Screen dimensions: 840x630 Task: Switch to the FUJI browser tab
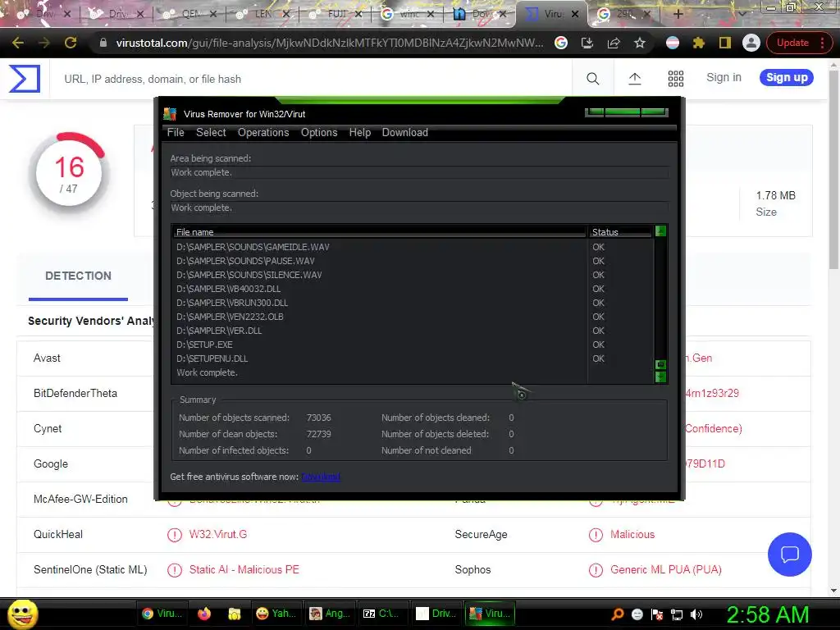[336, 14]
